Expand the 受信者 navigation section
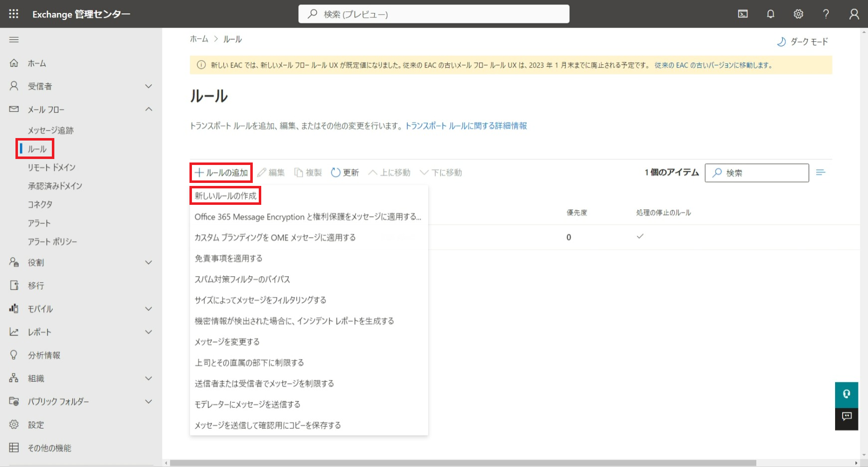Screen dimensions: 868x467 point(148,86)
